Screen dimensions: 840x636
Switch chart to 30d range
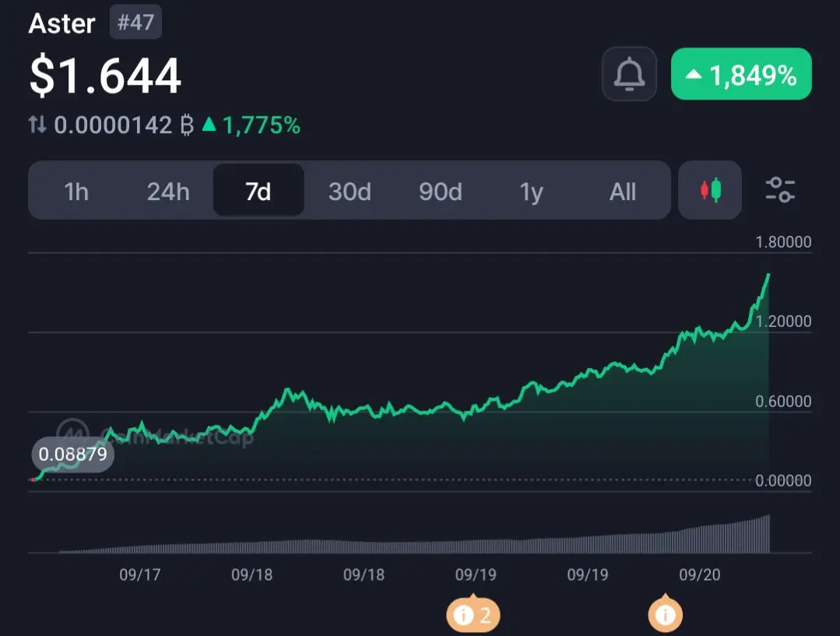pyautogui.click(x=350, y=192)
